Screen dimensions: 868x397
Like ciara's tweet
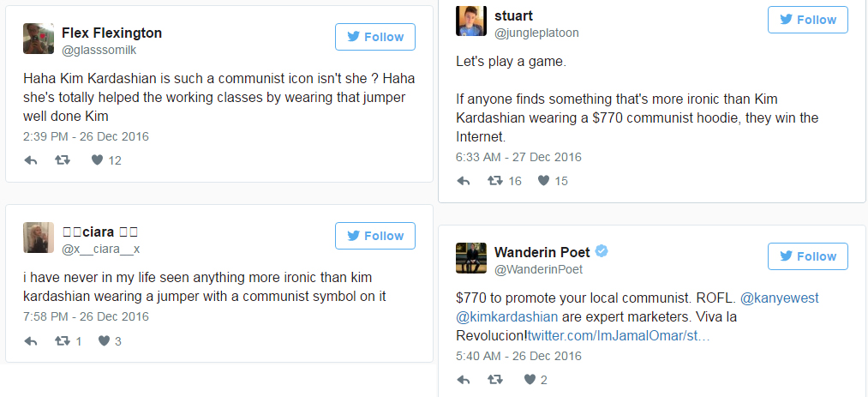[x=104, y=340]
